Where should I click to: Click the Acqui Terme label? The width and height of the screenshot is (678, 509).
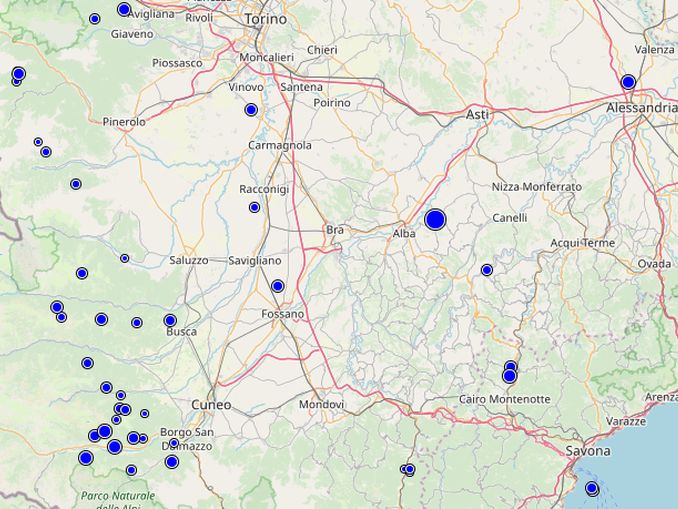pos(583,243)
